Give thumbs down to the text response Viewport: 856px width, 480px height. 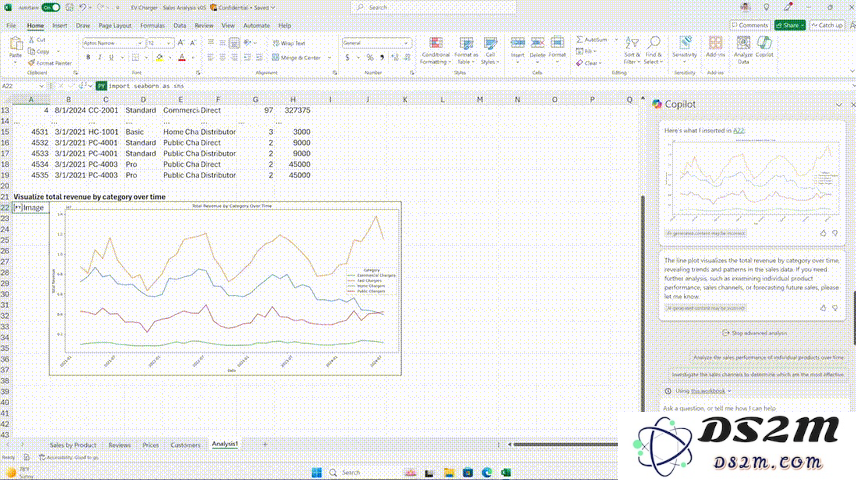point(835,308)
